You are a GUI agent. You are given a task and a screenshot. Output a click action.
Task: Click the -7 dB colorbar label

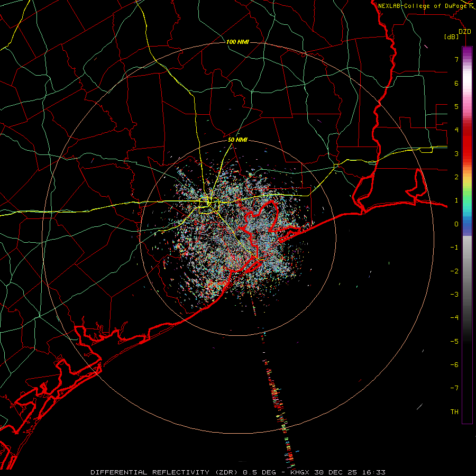tap(454, 388)
